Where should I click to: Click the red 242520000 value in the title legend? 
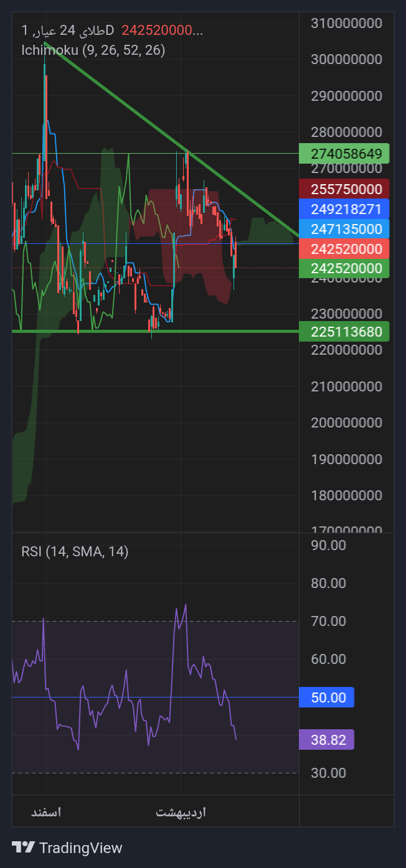(162, 30)
